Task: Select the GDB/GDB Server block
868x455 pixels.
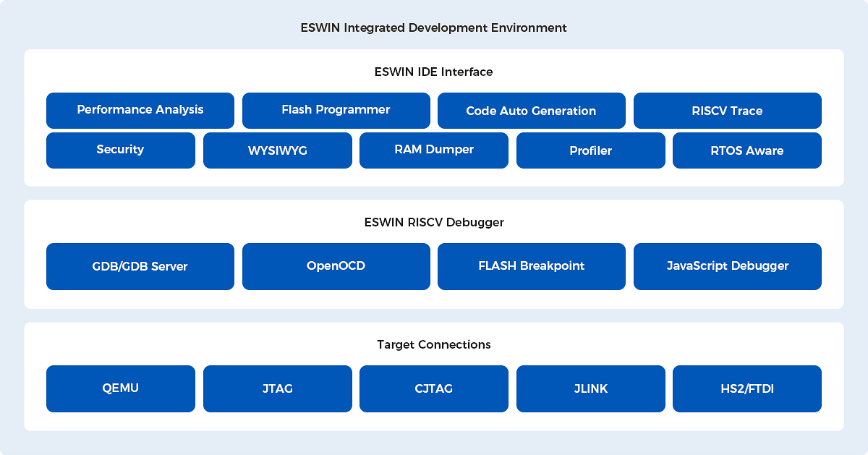Action: click(x=140, y=266)
